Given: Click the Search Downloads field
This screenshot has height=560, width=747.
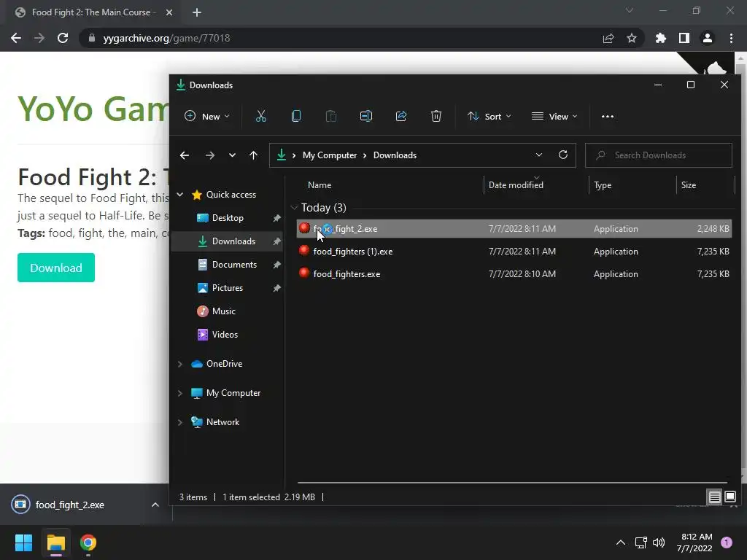Looking at the screenshot, I should [x=659, y=155].
